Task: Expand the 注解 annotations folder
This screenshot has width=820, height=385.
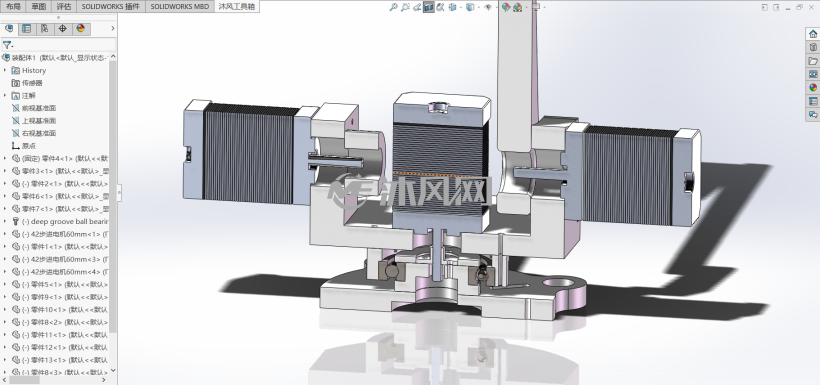Action: coord(5,96)
